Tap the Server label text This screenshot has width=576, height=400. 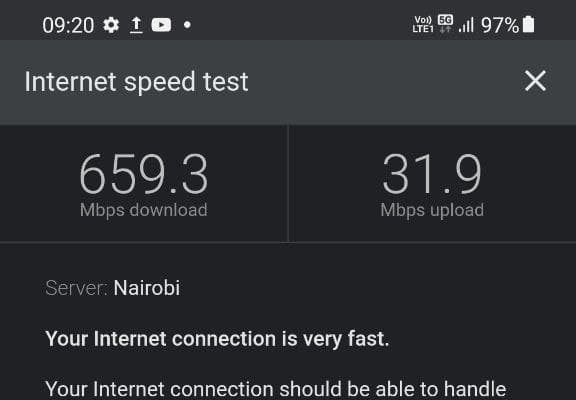tap(76, 288)
